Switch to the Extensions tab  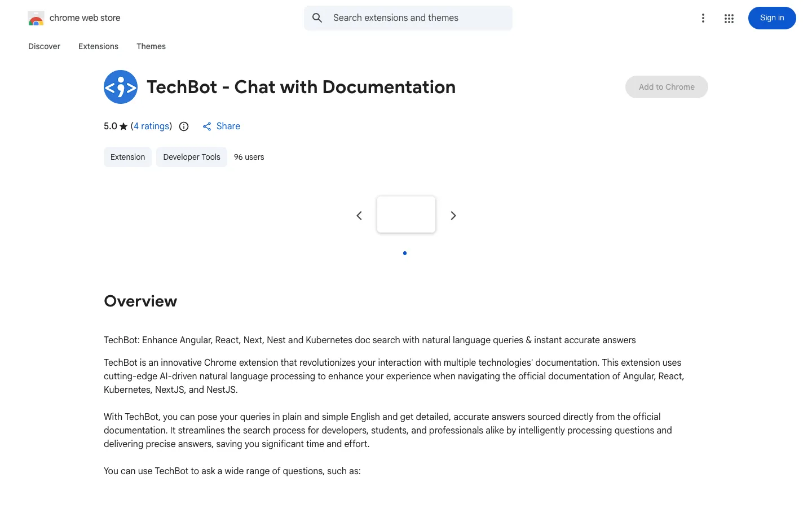point(99,46)
